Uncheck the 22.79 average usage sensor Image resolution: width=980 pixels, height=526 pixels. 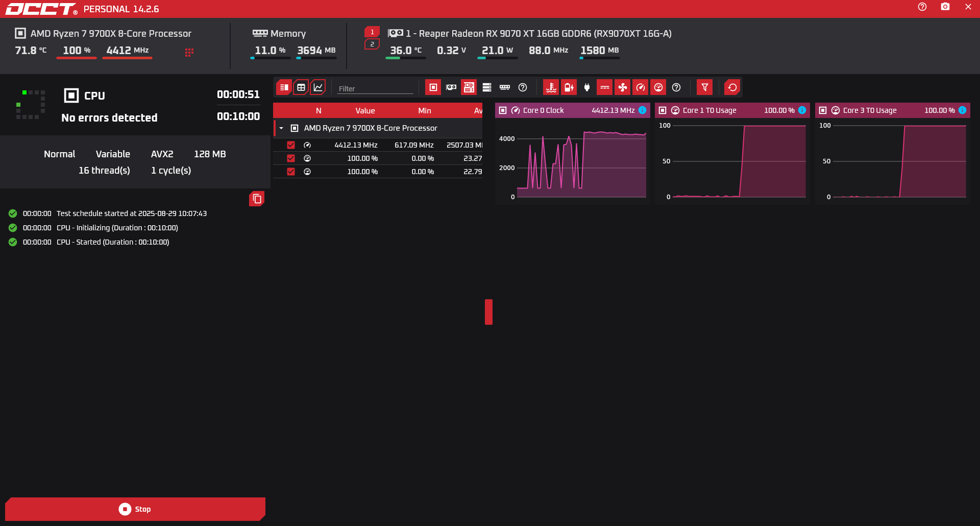coord(291,172)
